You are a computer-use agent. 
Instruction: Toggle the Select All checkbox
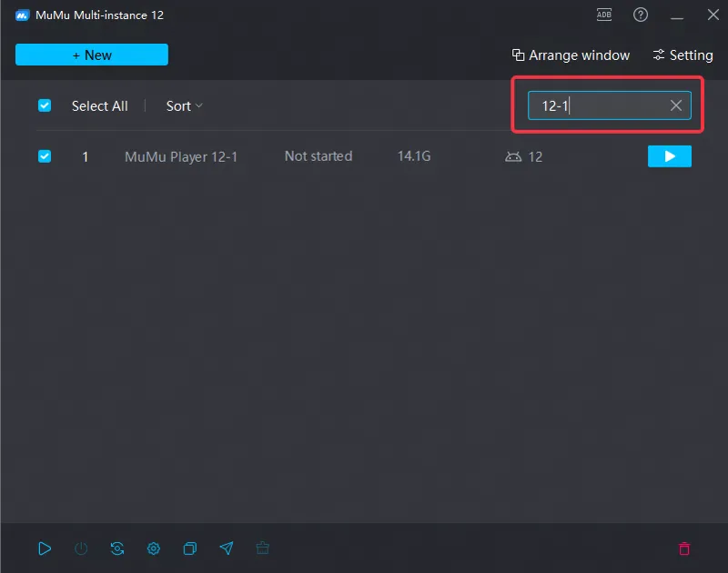tap(45, 106)
